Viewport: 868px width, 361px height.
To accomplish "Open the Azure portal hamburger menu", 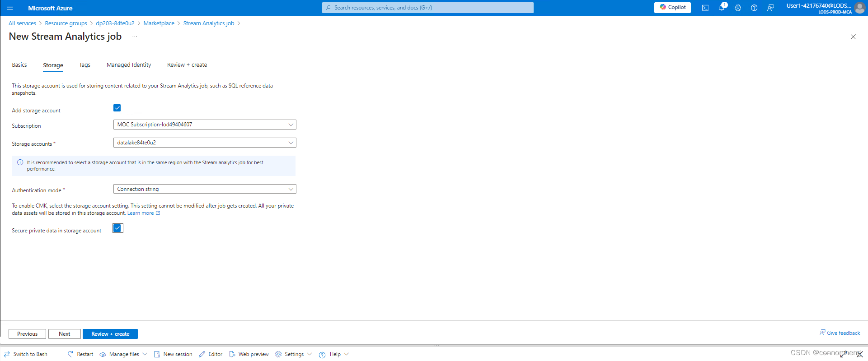I will tap(10, 8).
